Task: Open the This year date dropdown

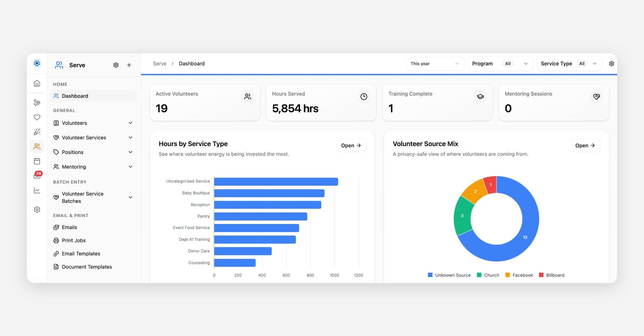Action: [x=435, y=64]
